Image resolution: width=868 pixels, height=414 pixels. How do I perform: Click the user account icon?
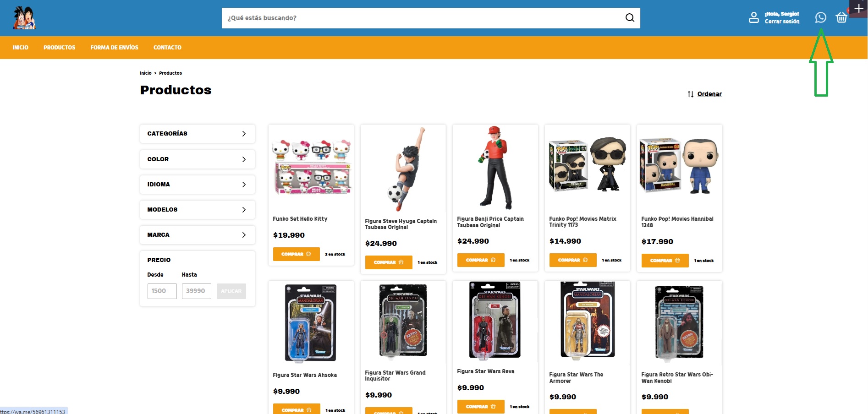[754, 17]
